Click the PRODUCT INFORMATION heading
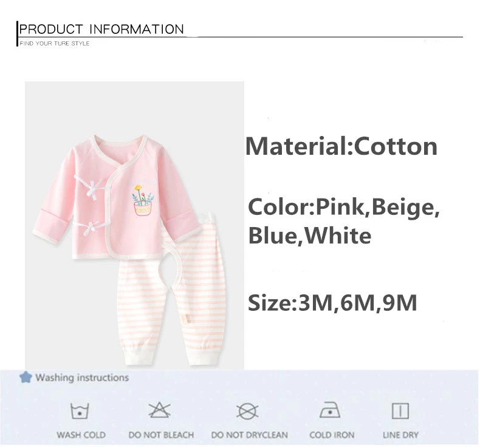The height and width of the screenshot is (448, 480). (101, 29)
